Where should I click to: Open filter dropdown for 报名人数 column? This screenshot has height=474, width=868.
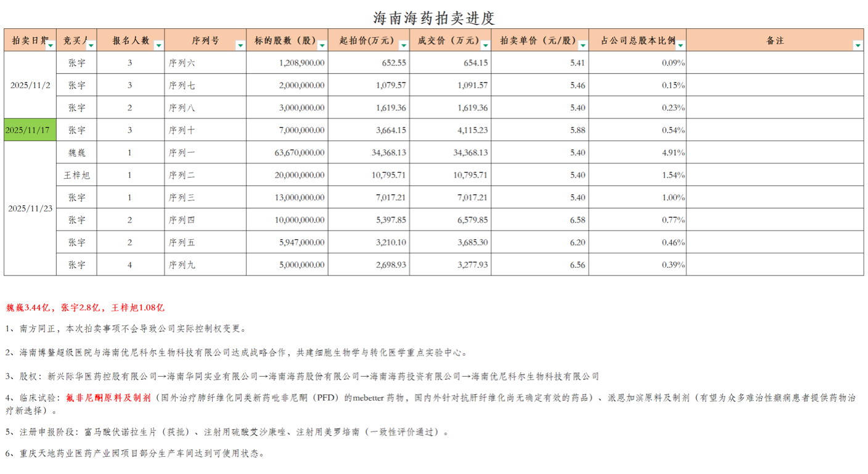coord(159,46)
